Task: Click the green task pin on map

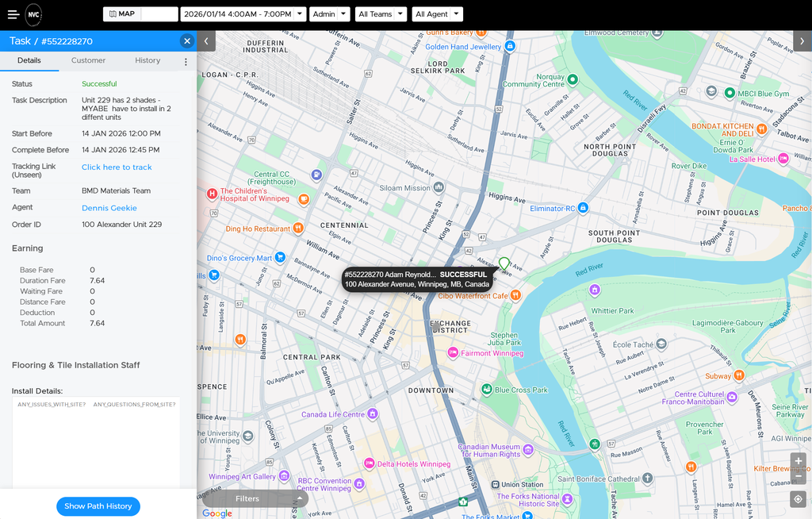Action: [x=504, y=264]
